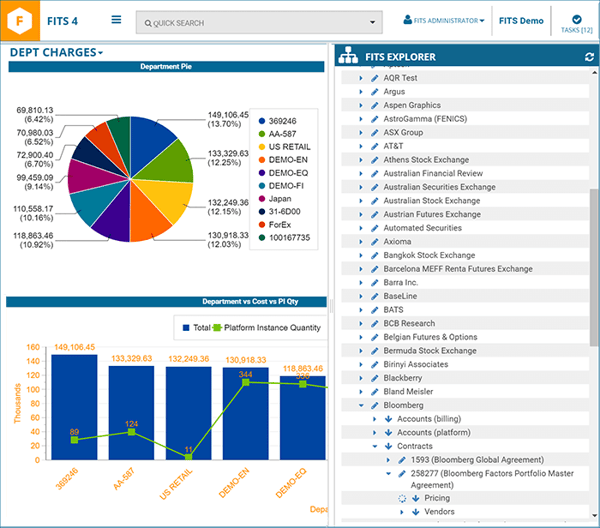Image resolution: width=600 pixels, height=528 pixels.
Task: Click the DEMO-EN data point 344
Action: click(x=246, y=382)
